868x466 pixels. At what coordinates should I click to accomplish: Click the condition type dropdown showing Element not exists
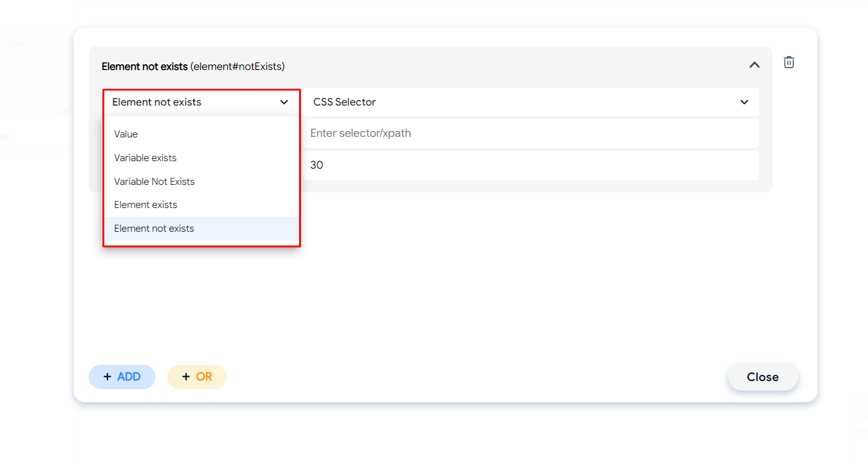194,102
